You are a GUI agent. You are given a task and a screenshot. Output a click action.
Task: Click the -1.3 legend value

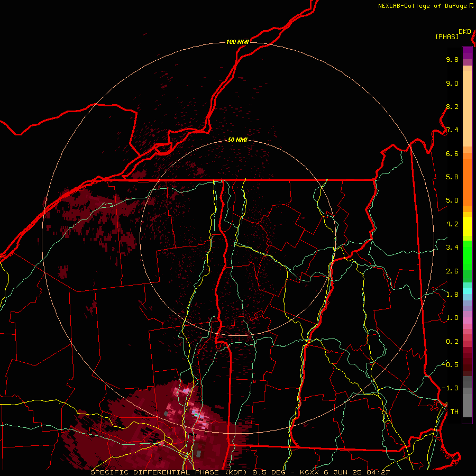pyautogui.click(x=451, y=388)
